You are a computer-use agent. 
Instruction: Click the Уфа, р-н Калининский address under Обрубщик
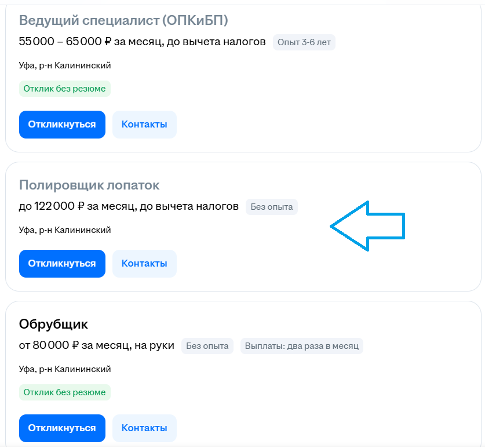click(x=65, y=369)
